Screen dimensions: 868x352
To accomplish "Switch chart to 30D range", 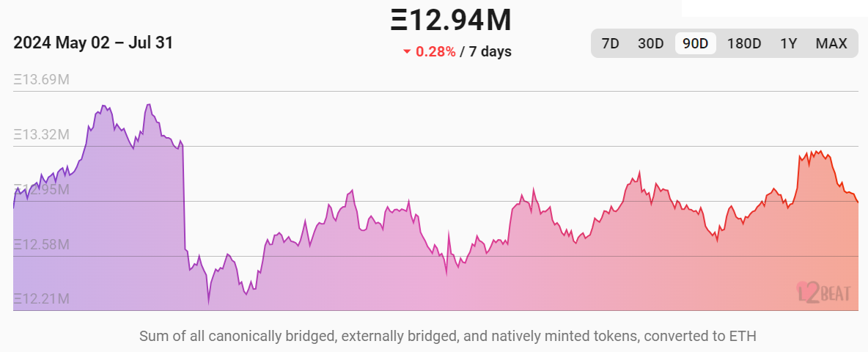I will coord(650,43).
